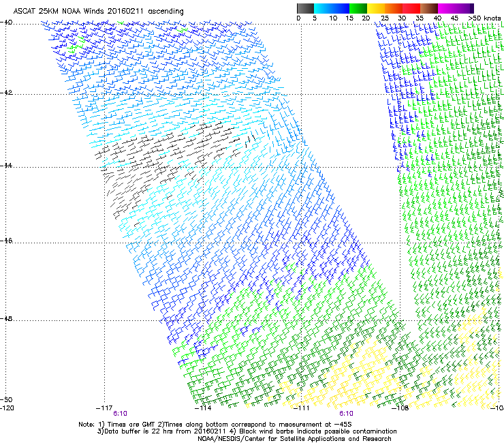Click the '-50' latitude axis label
Viewport: 504px width, 443px height.
pyautogui.click(x=6, y=399)
